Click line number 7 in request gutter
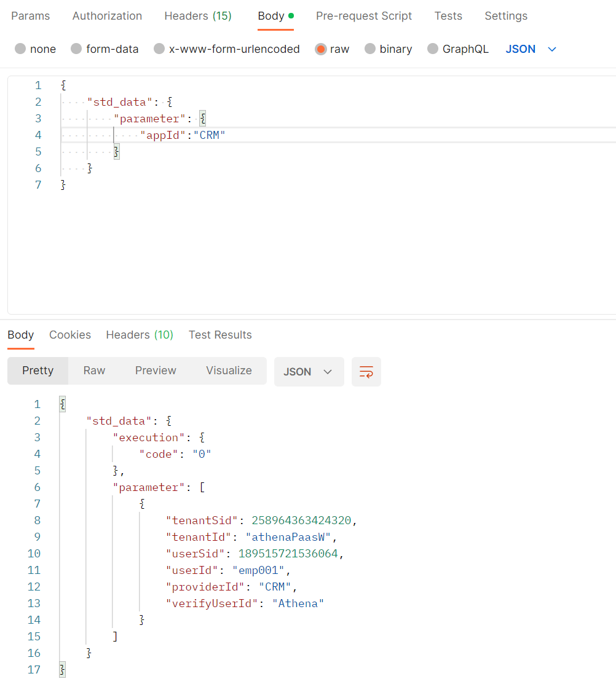616x687 pixels. coord(38,185)
